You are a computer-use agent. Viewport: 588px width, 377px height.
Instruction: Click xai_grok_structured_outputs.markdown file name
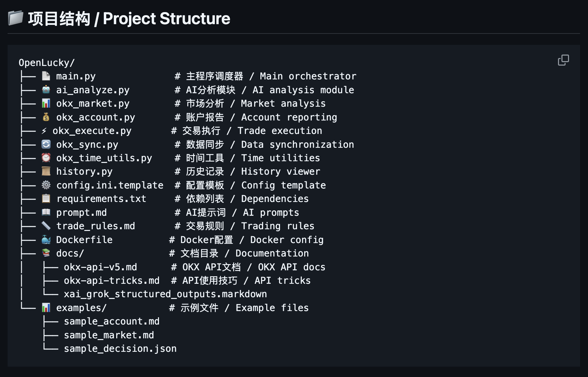165,294
